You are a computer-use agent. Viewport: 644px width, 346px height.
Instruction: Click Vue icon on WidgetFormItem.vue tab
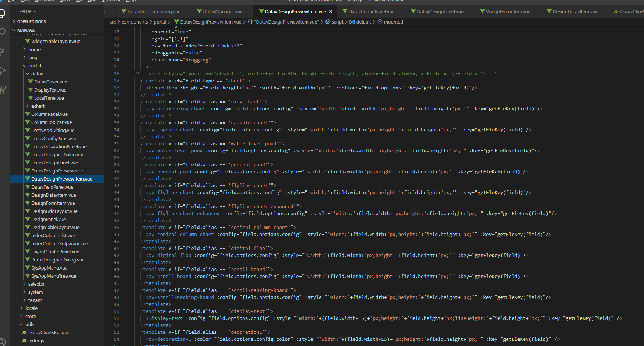pyautogui.click(x=482, y=11)
